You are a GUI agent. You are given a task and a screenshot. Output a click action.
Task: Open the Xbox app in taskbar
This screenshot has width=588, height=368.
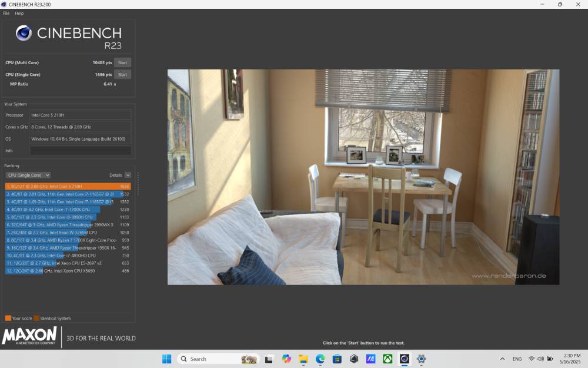coord(387,359)
